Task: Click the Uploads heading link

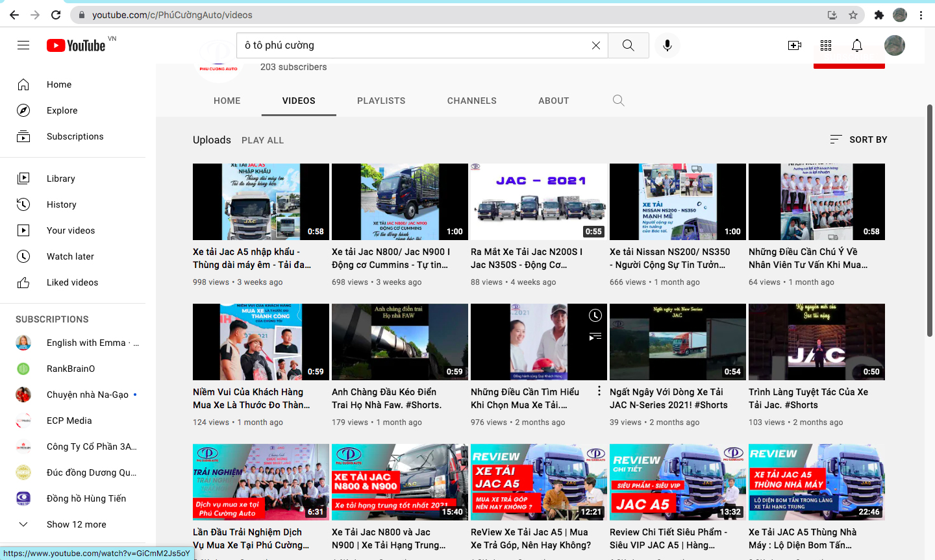Action: pos(212,140)
